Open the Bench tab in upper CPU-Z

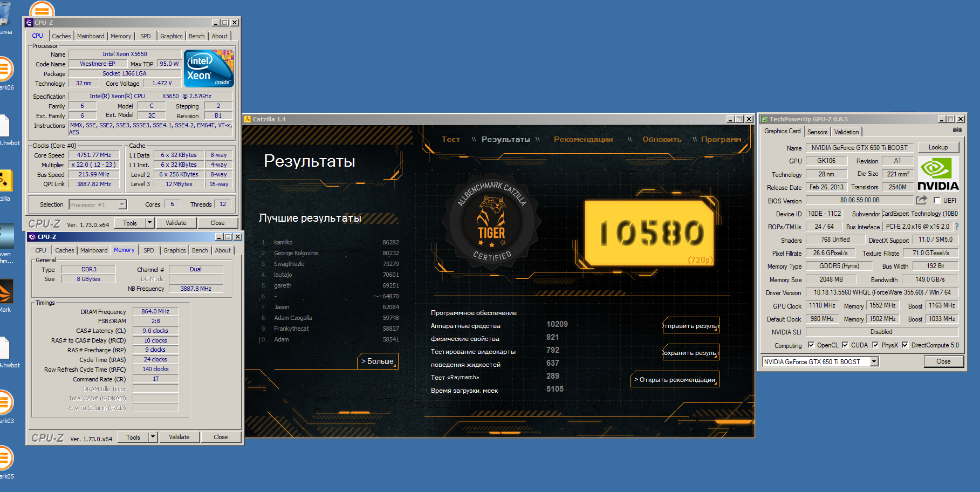point(196,36)
